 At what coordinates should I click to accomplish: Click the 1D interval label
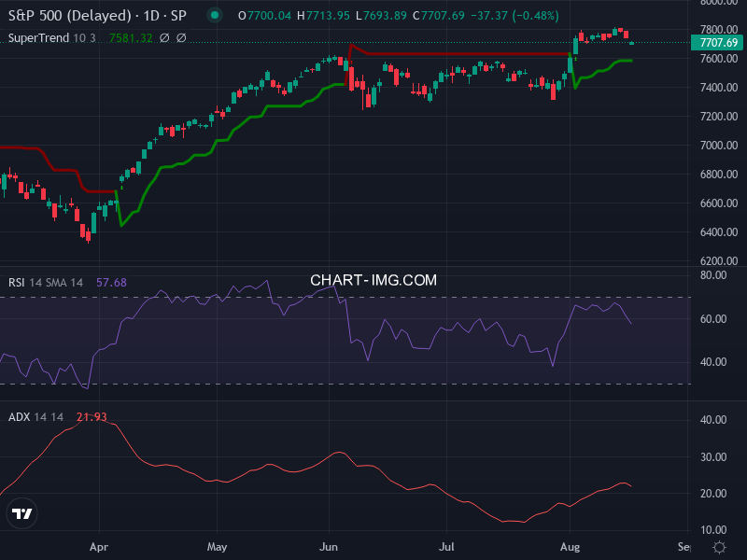point(151,16)
